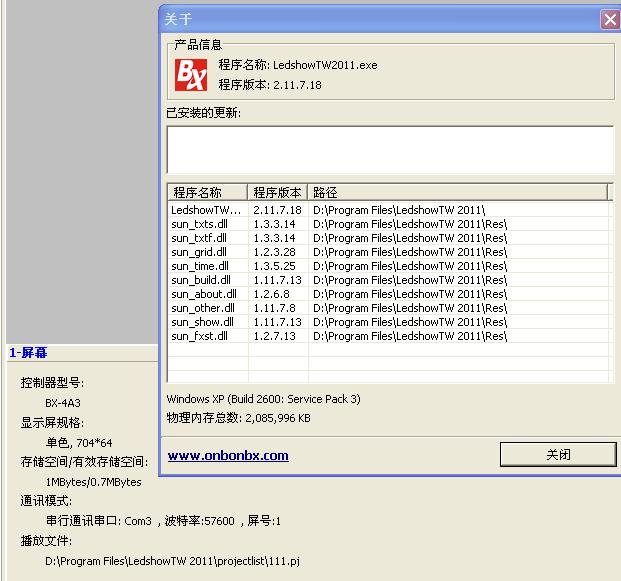Select the sun_build.dll row

coord(388,280)
